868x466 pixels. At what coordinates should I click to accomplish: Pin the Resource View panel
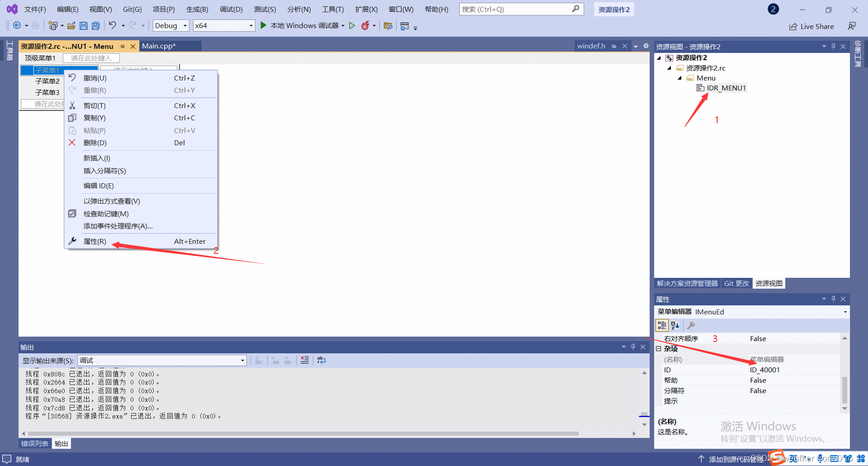click(x=833, y=46)
